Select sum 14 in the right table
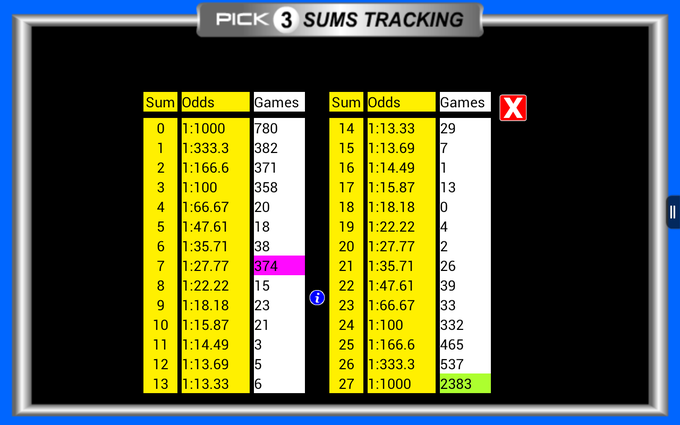Image resolution: width=680 pixels, height=425 pixels. [x=346, y=128]
